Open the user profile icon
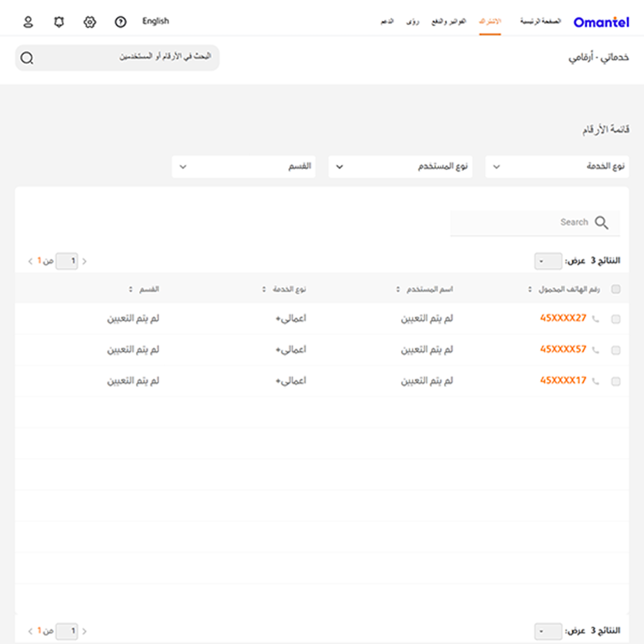This screenshot has height=644, width=644. click(28, 22)
